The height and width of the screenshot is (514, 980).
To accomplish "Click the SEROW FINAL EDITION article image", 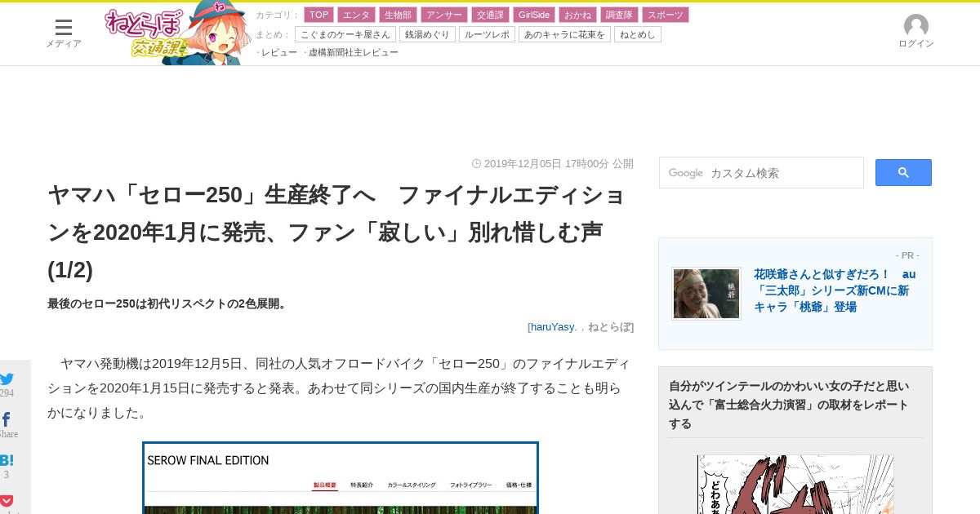I will click(341, 478).
